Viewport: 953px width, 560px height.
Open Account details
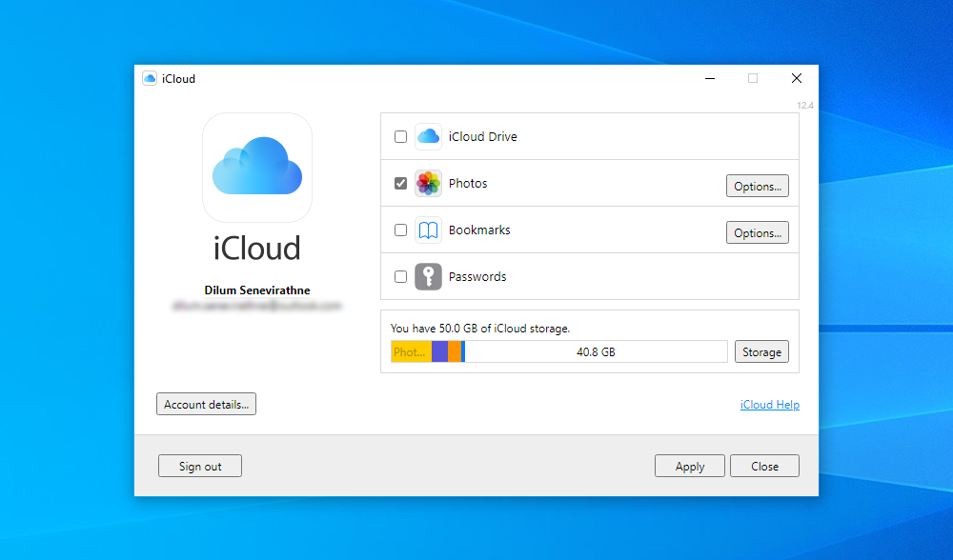click(x=206, y=404)
